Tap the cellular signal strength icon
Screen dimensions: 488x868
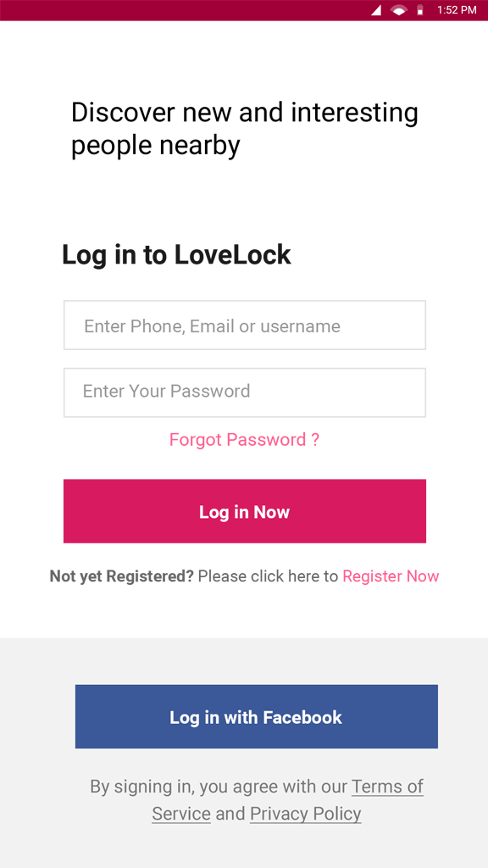coord(375,10)
